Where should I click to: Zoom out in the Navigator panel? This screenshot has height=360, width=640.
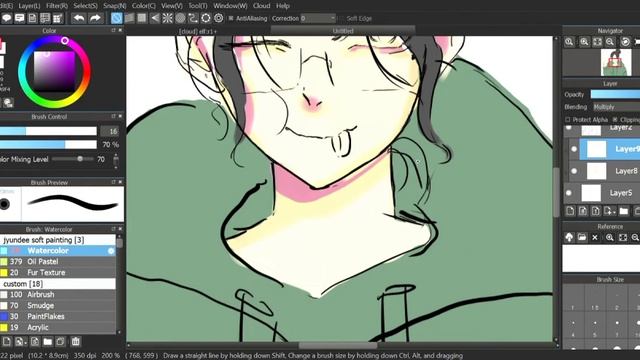[x=610, y=42]
